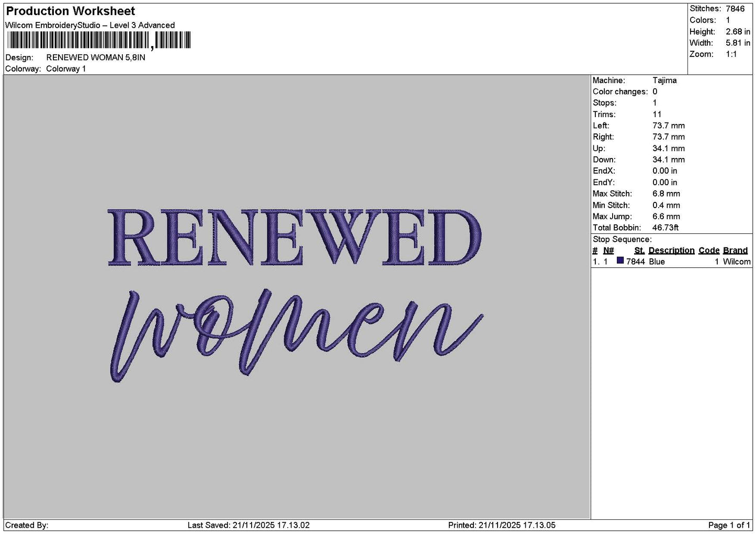Click the script 'women' embroidery preview
Viewport: 756px width, 534px height.
[297, 335]
